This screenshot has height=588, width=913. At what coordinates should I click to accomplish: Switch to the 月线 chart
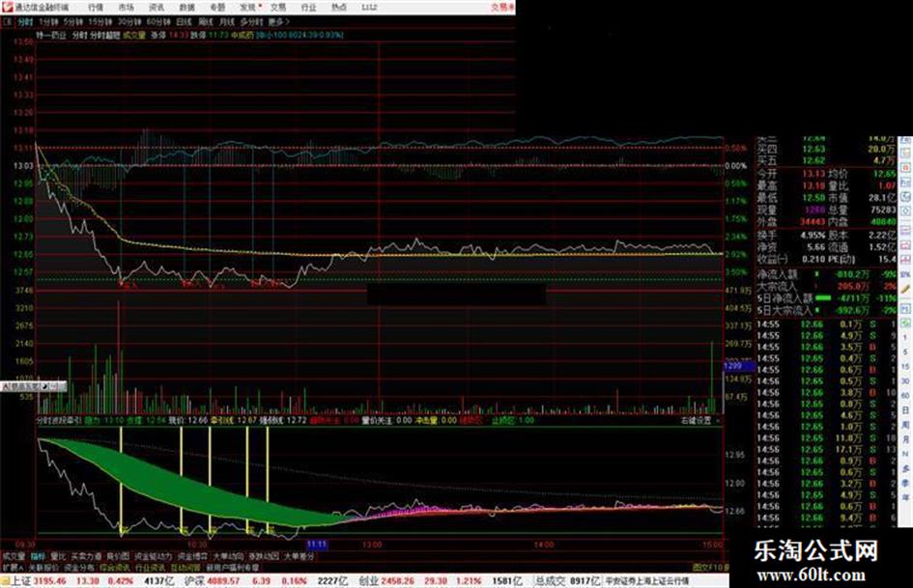(226, 22)
